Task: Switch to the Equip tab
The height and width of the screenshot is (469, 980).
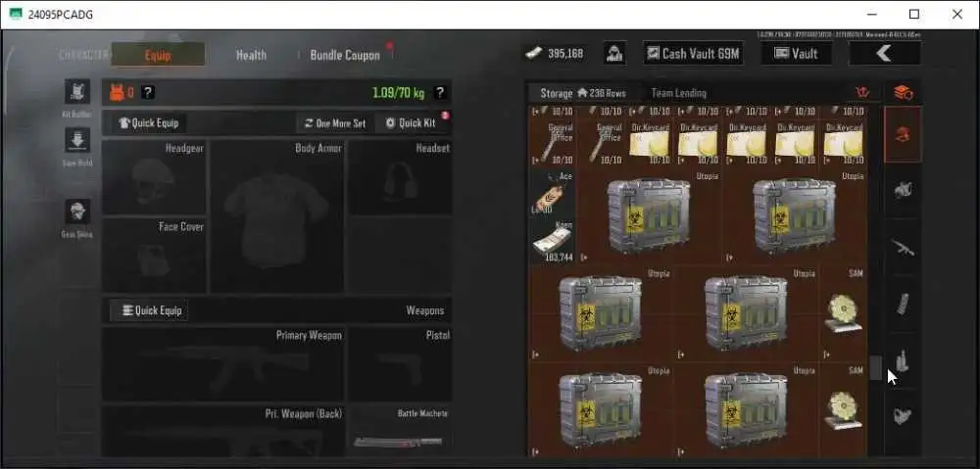Action: (158, 55)
